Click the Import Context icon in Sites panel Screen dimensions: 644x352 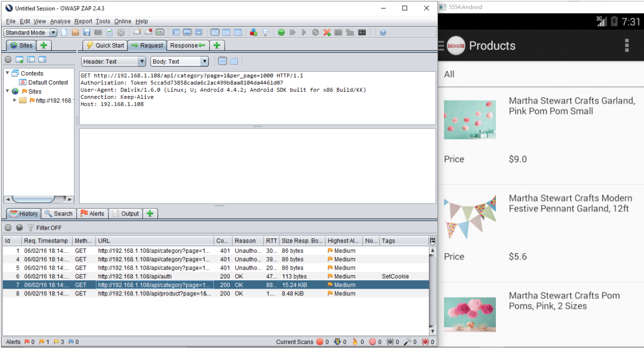point(31,60)
